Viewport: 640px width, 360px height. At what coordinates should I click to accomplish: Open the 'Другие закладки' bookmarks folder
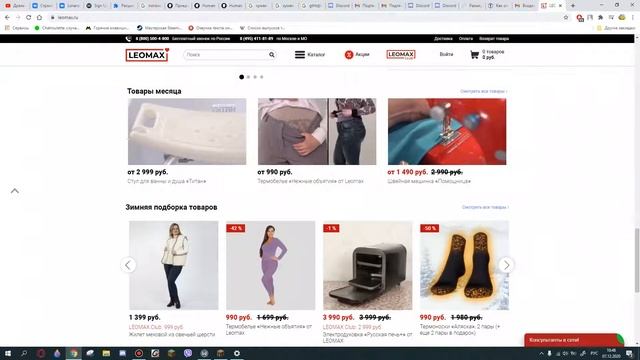616,28
